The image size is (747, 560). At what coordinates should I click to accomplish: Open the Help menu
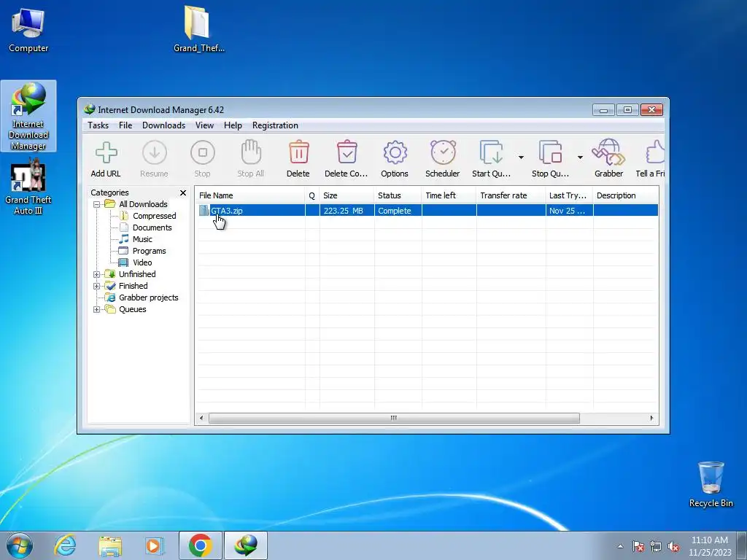click(x=233, y=125)
